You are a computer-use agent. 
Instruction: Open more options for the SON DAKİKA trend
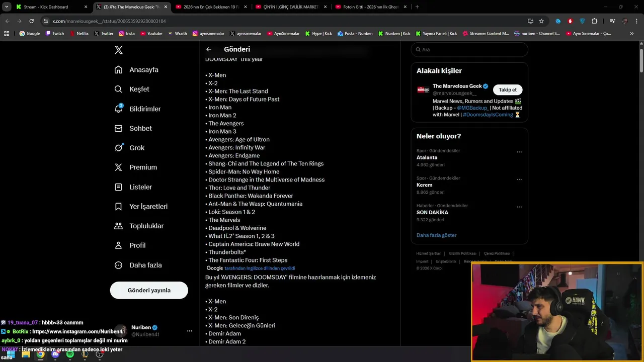click(519, 207)
